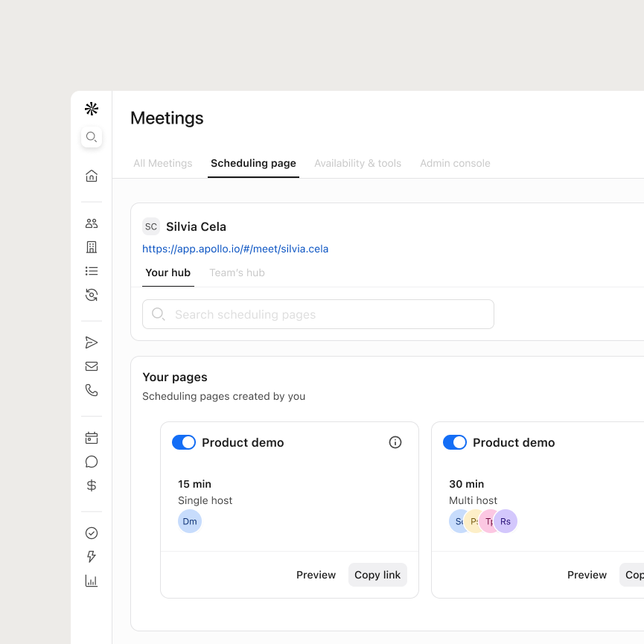Open the search icon in the sidebar
Image resolution: width=644 pixels, height=644 pixels.
tap(91, 137)
